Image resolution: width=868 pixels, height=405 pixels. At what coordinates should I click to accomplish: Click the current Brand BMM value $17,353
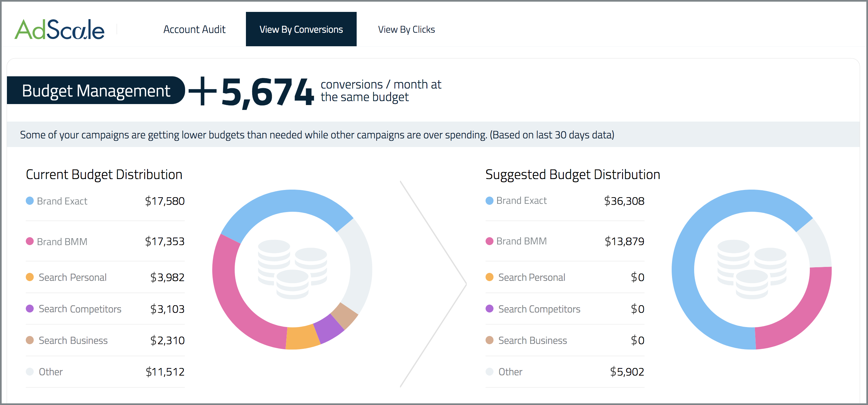click(x=165, y=241)
